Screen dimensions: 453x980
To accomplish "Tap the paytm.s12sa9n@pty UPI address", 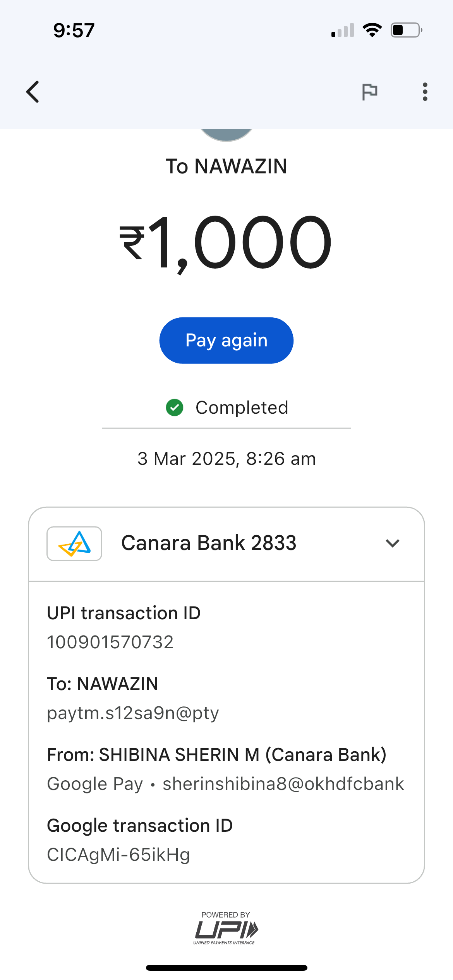I will pos(133,713).
